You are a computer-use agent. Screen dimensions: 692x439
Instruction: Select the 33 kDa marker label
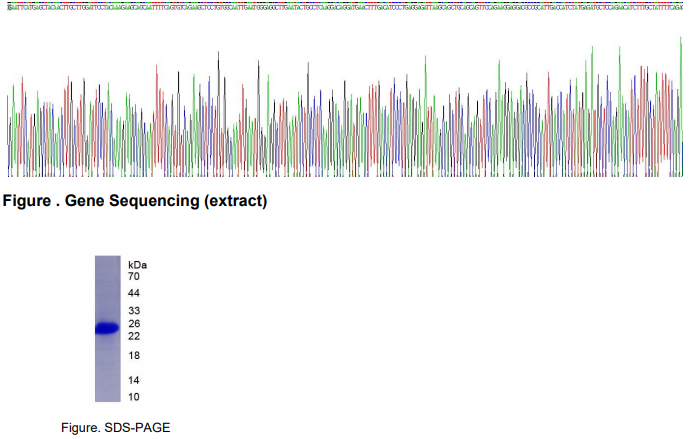[x=134, y=311]
